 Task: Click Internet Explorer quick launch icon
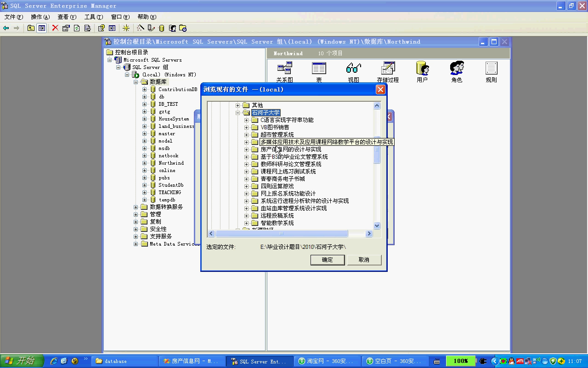54,361
